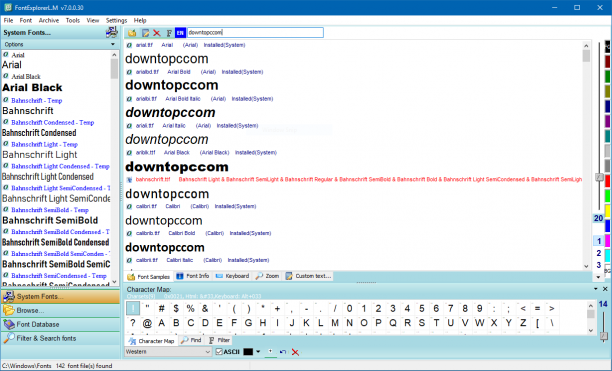Select Arial Black sample in font list
The width and height of the screenshot is (612, 371).
[x=32, y=88]
